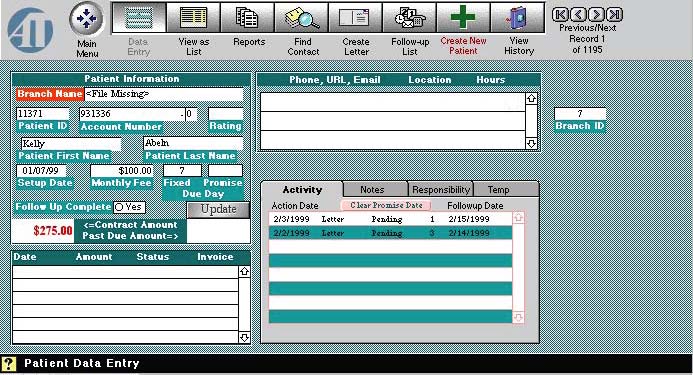Screen dimensions: 693x375
Task: Click the Record 1 of 1195 text
Action: click(x=587, y=44)
